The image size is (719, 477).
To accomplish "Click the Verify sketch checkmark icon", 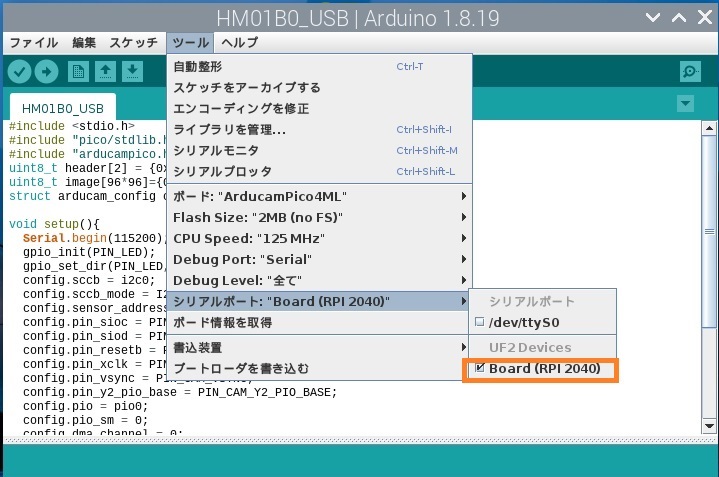I will 19,71.
